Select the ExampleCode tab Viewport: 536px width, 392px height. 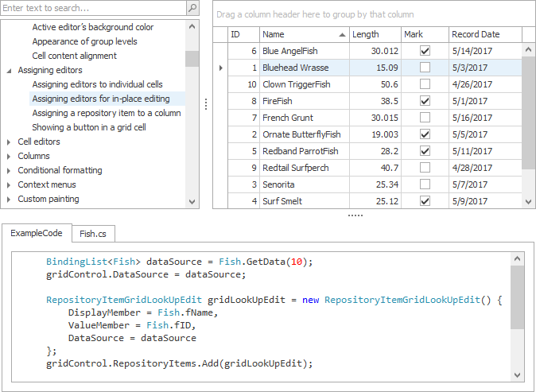coord(37,233)
